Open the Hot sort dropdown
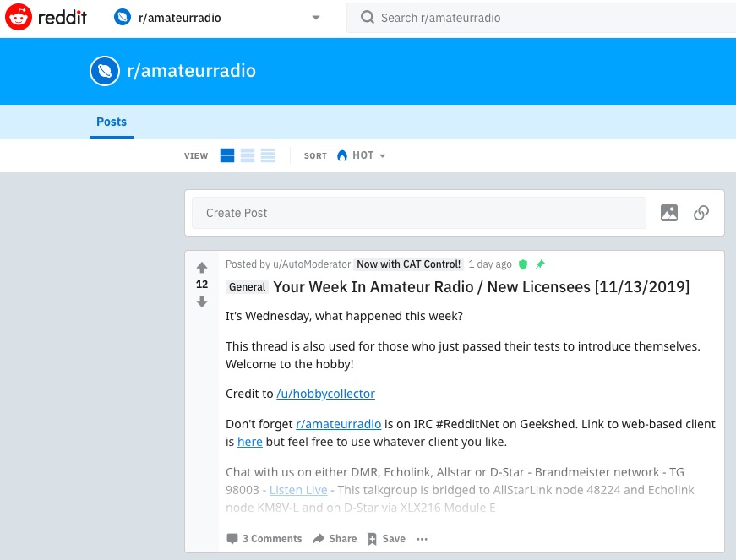Screen dimensions: 736x560 [362, 155]
